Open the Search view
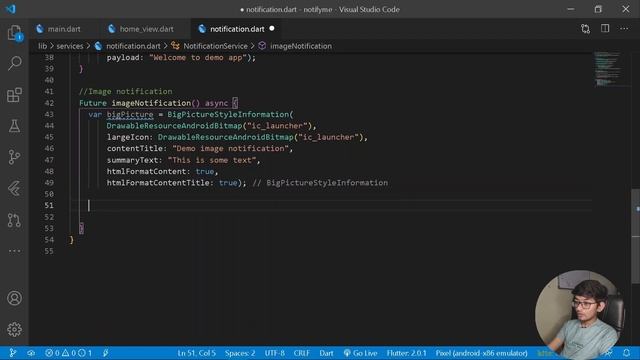 [x=14, y=63]
